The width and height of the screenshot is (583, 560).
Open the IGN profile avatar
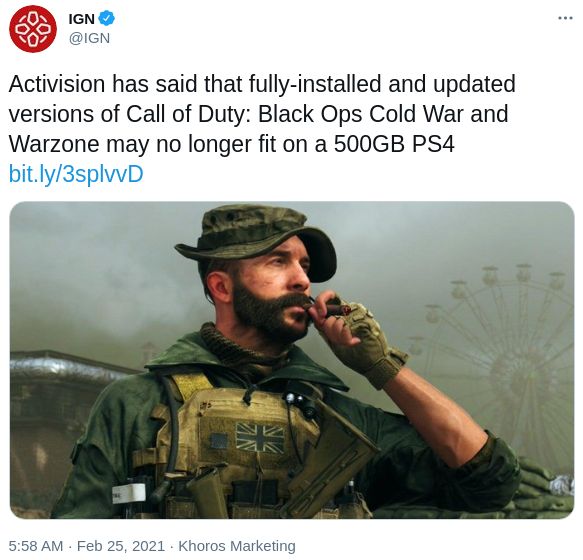click(x=33, y=29)
